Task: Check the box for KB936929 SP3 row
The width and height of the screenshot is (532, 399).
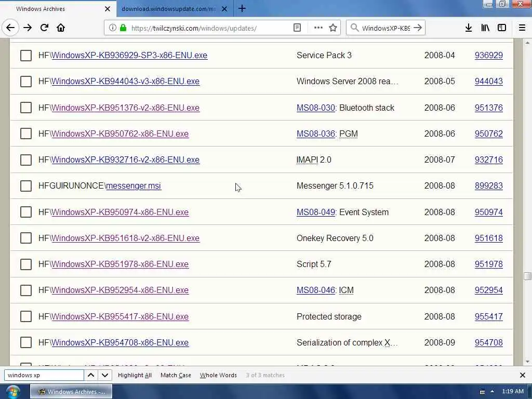Action: click(26, 55)
